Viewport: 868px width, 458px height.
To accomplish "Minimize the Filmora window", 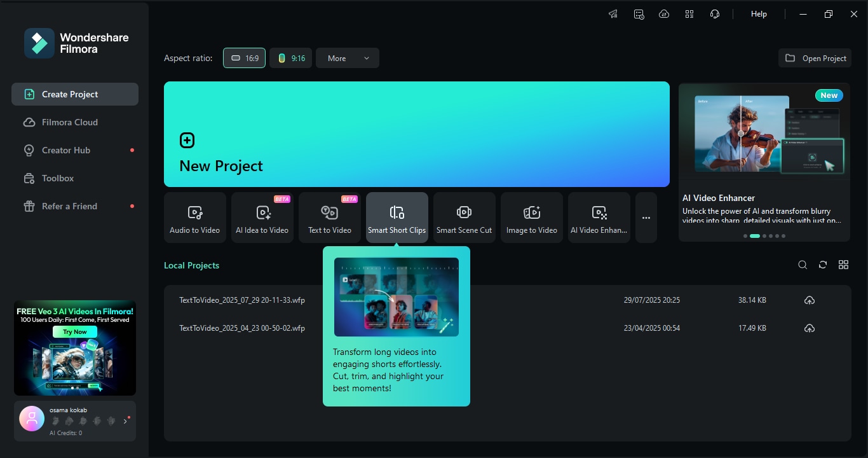I will [x=803, y=14].
